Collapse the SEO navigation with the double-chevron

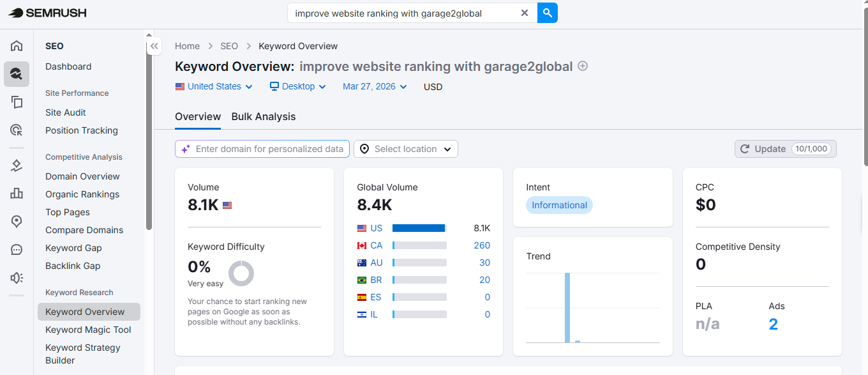pos(154,45)
